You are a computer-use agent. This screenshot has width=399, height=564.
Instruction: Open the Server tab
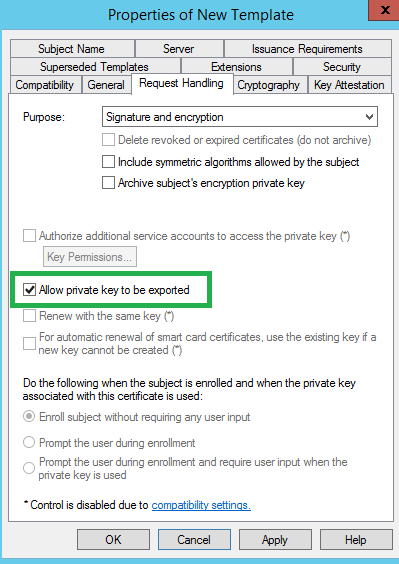(x=179, y=49)
